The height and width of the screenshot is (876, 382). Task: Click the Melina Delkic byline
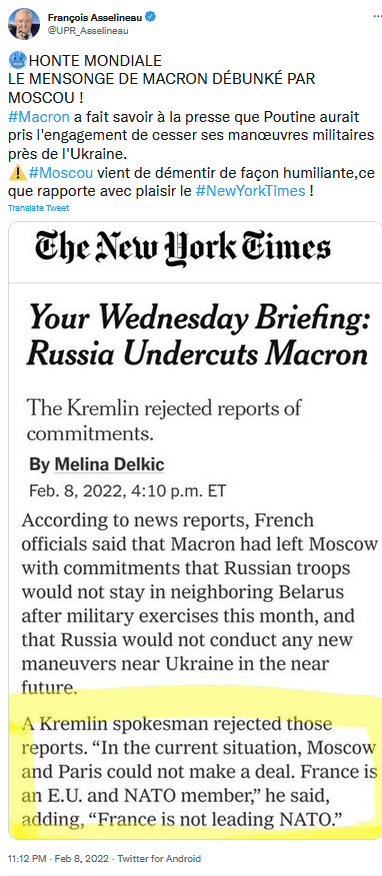(x=97, y=465)
